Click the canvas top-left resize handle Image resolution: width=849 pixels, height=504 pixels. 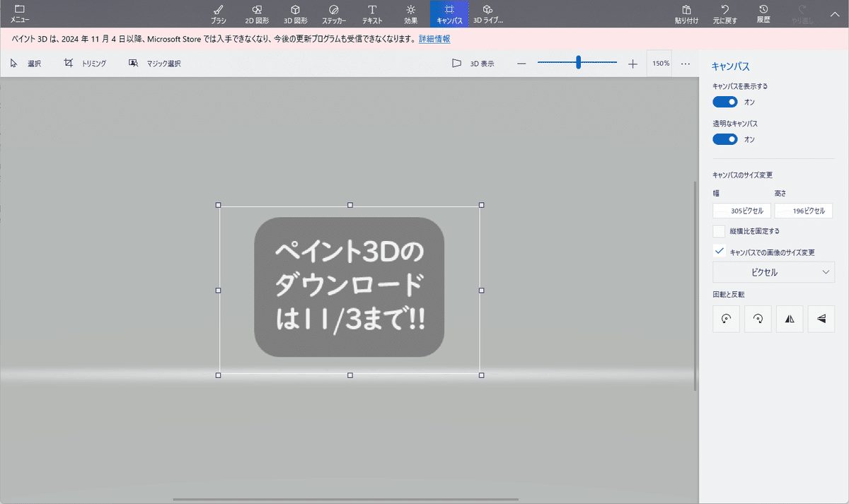coord(219,205)
